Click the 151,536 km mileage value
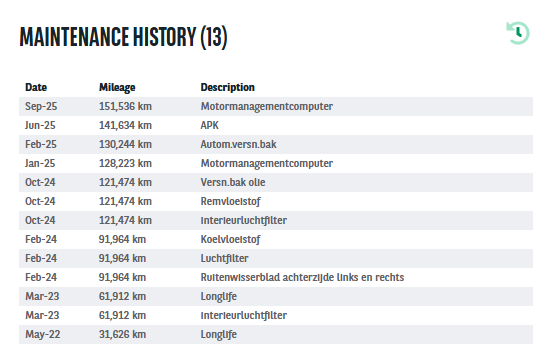 coord(125,106)
